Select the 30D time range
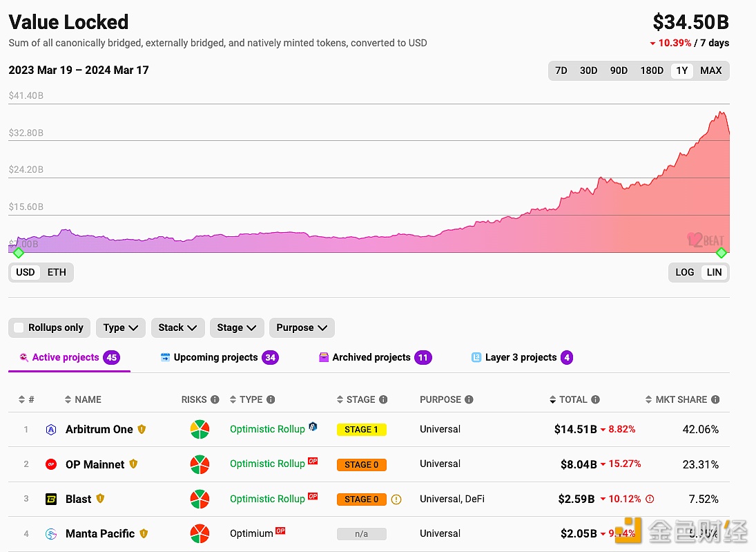756x552 pixels. point(588,70)
